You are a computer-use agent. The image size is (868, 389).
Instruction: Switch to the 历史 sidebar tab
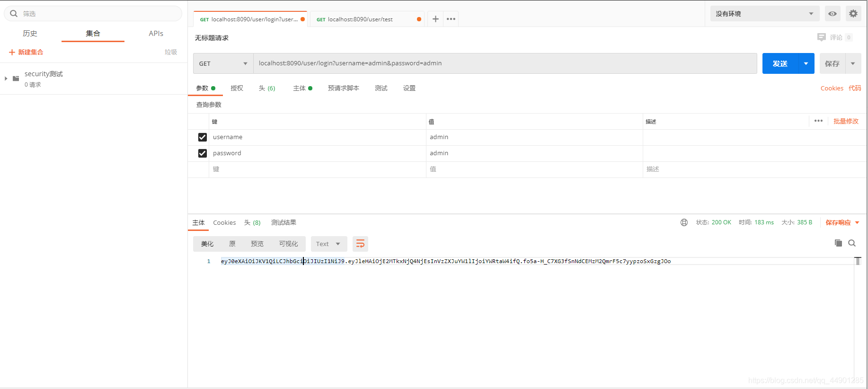[x=30, y=34]
